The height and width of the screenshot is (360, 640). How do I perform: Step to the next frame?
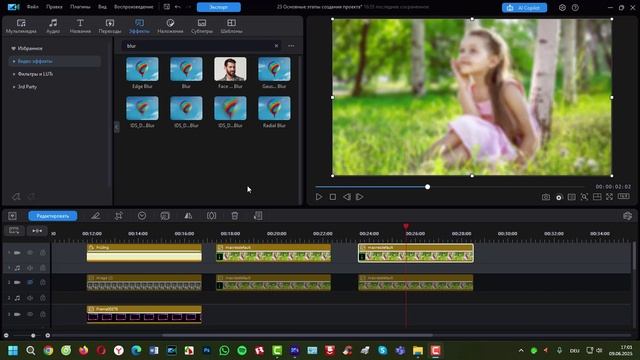coord(360,197)
